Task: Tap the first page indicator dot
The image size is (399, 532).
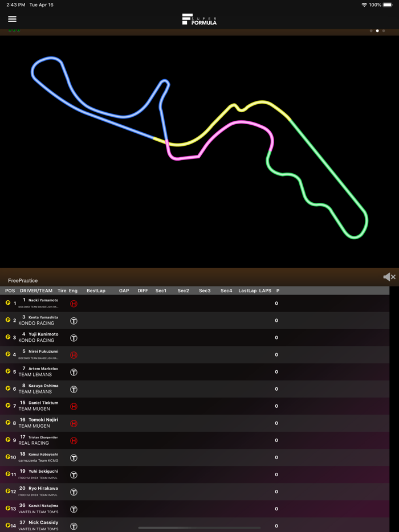Action: (x=371, y=31)
